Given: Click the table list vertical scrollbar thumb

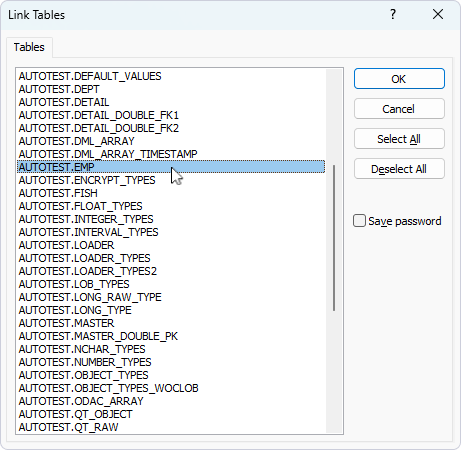Looking at the screenshot, I should pos(334,238).
